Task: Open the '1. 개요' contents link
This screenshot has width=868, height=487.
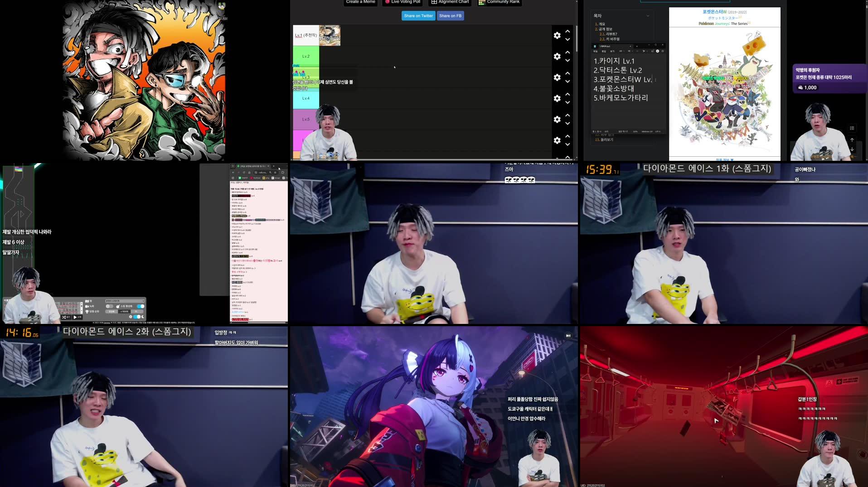Action: [x=600, y=24]
